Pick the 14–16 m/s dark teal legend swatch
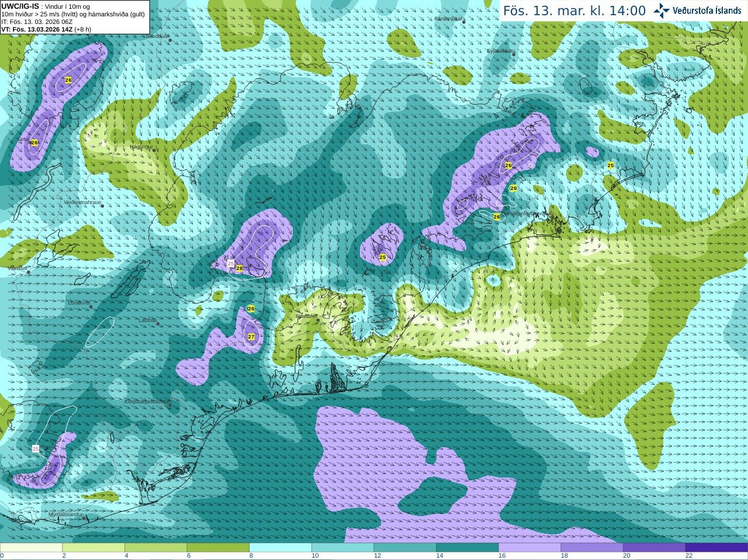Viewport: 748px width, 560px height. [x=467, y=548]
